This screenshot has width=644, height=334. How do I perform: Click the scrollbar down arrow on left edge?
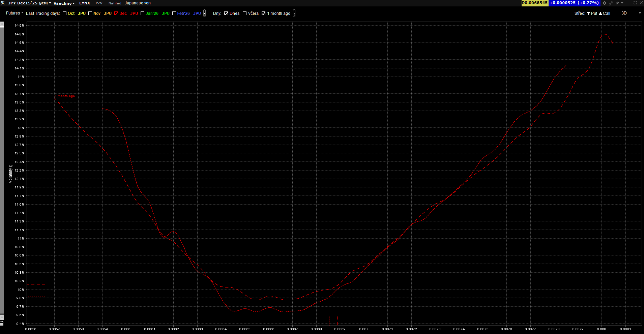click(x=2, y=317)
